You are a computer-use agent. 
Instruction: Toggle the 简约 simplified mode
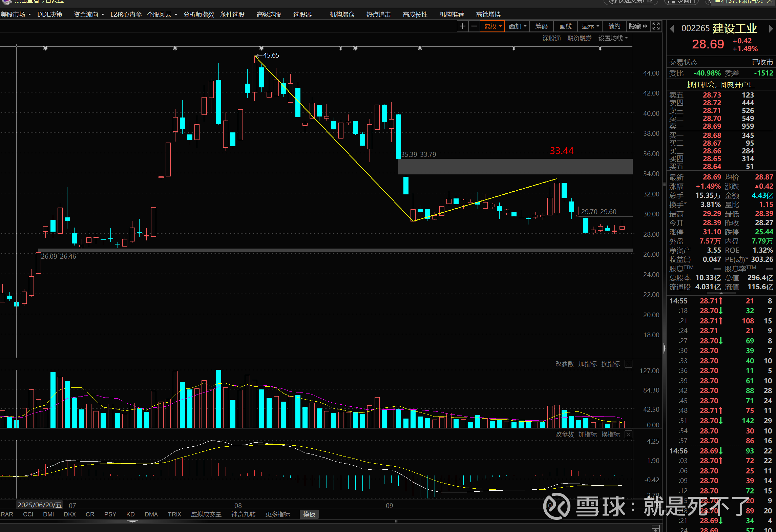[614, 26]
